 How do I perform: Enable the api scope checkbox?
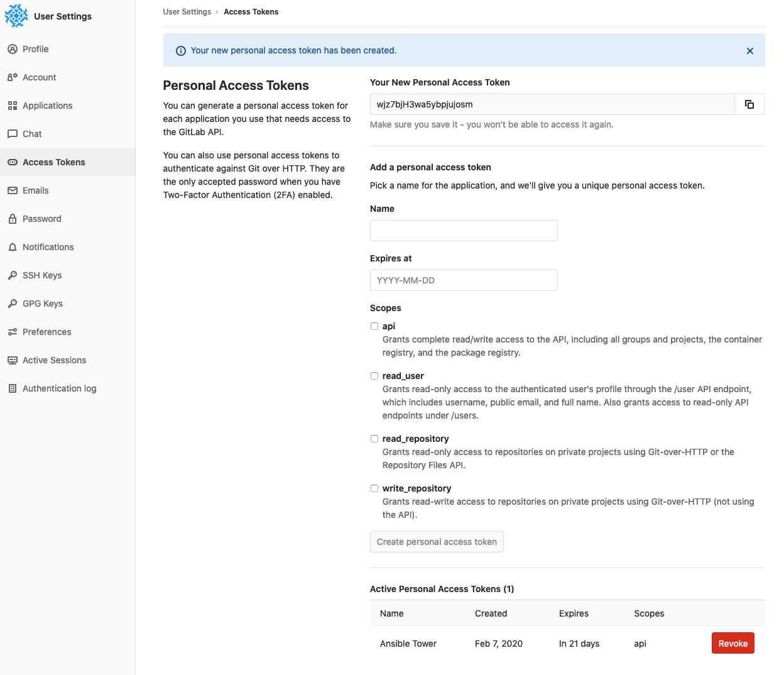click(x=374, y=326)
